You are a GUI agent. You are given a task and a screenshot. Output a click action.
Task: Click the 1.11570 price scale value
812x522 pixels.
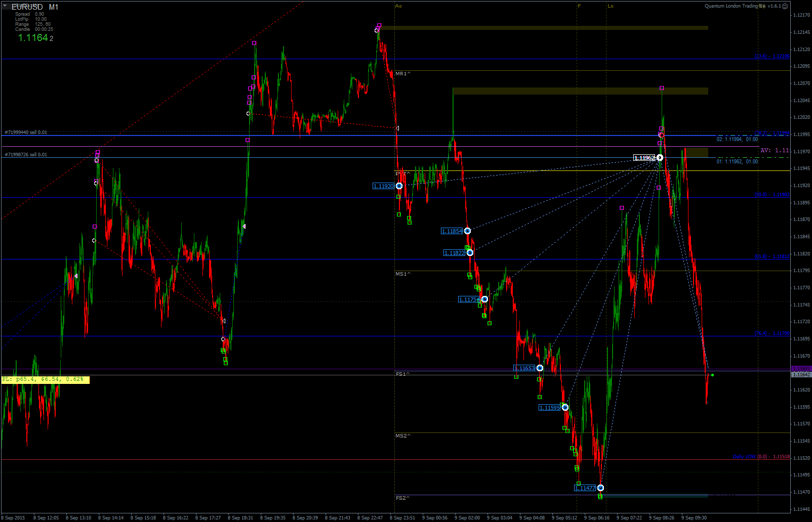click(x=801, y=424)
